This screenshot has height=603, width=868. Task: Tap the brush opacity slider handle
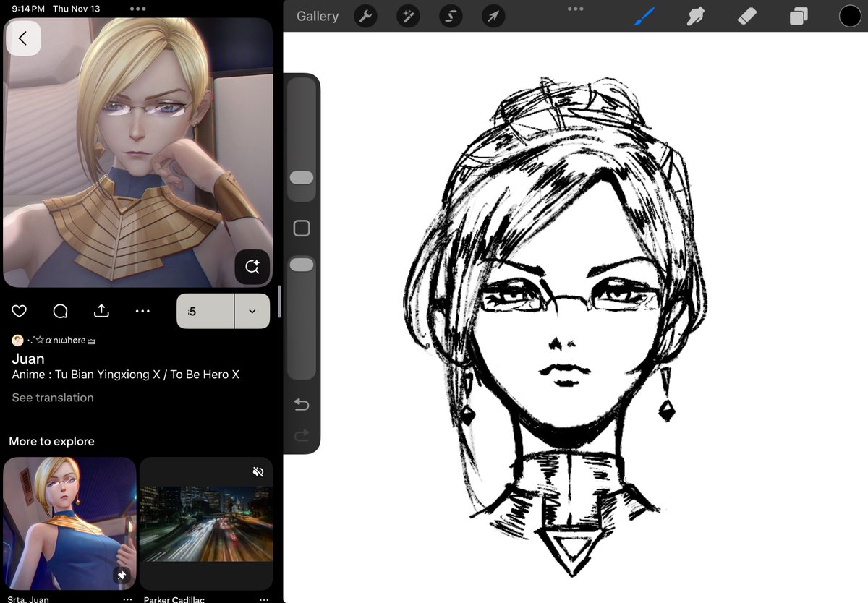[x=302, y=265]
